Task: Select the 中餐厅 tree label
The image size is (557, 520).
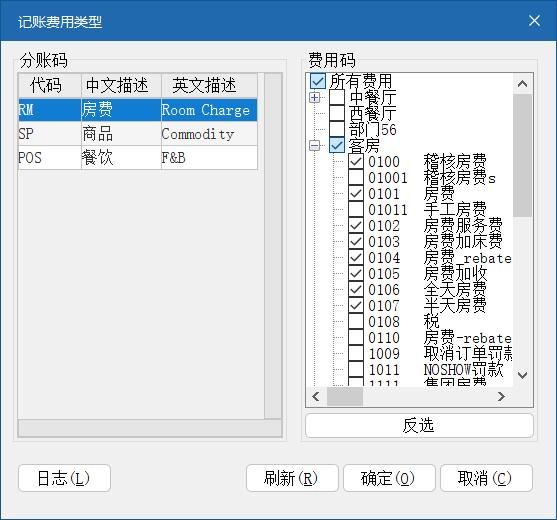Action: 373,97
